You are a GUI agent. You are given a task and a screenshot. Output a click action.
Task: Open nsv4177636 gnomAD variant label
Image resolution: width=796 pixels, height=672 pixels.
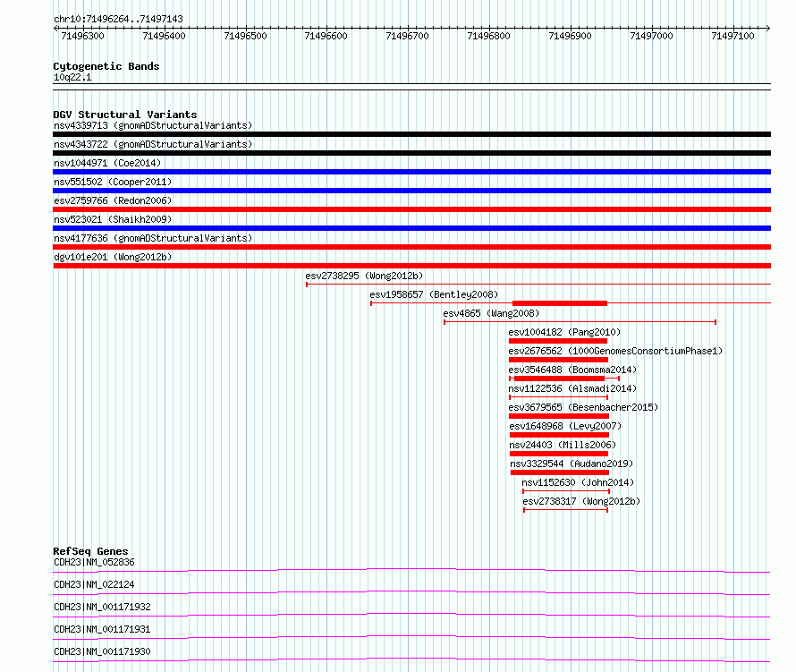(x=153, y=238)
